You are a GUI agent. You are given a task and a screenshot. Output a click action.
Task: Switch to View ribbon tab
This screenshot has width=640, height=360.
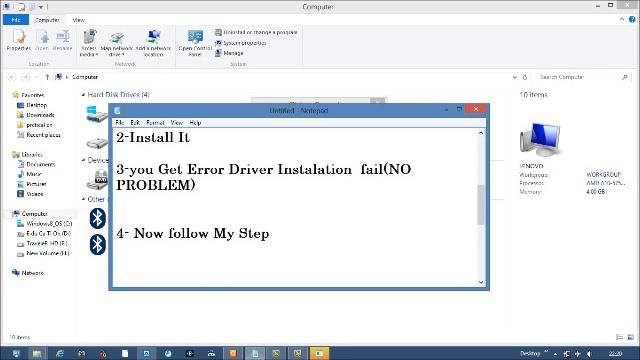tap(78, 20)
